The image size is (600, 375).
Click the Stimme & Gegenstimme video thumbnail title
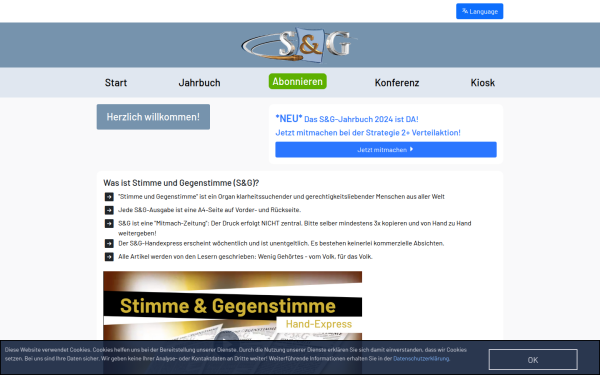tap(228, 306)
